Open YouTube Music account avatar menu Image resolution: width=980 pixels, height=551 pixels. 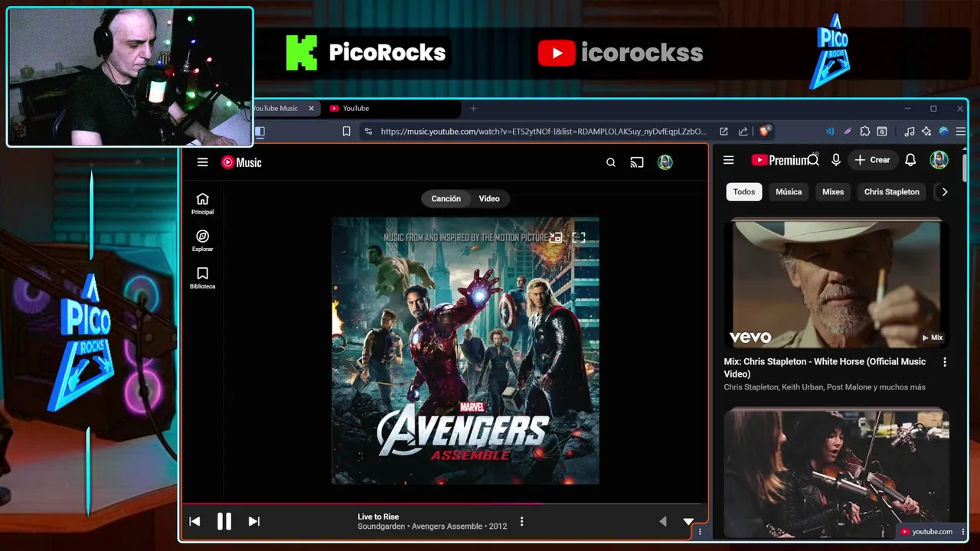click(665, 162)
